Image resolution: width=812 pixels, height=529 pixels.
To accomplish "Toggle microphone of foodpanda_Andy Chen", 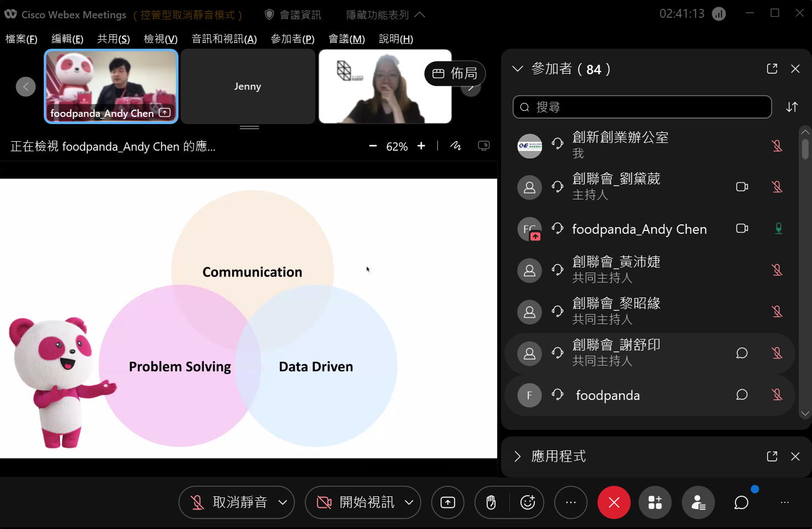I will click(x=779, y=228).
